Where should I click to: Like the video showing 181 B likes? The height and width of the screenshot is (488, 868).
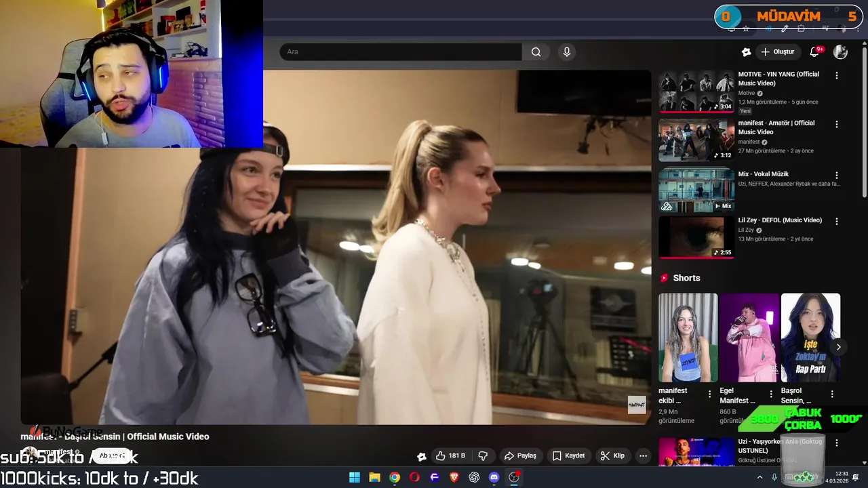click(450, 456)
